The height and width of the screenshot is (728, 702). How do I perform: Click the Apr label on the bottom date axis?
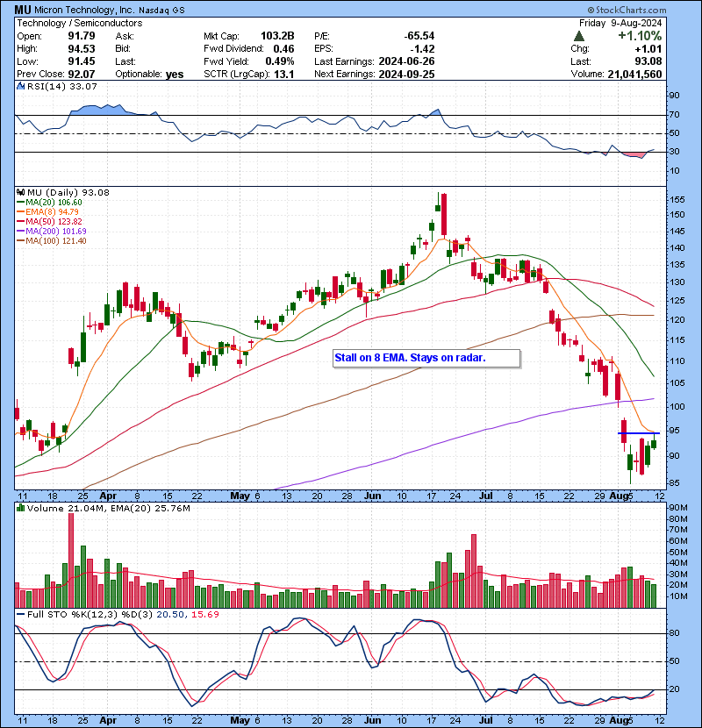click(x=108, y=721)
